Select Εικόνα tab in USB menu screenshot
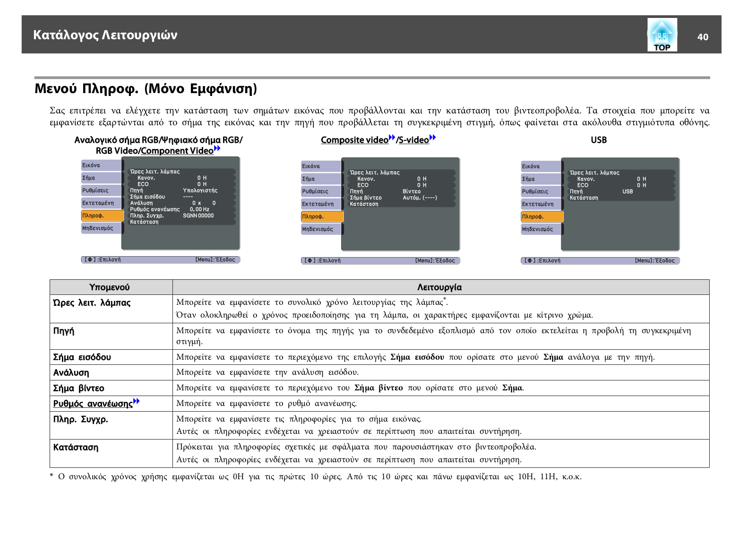 pyautogui.click(x=541, y=166)
